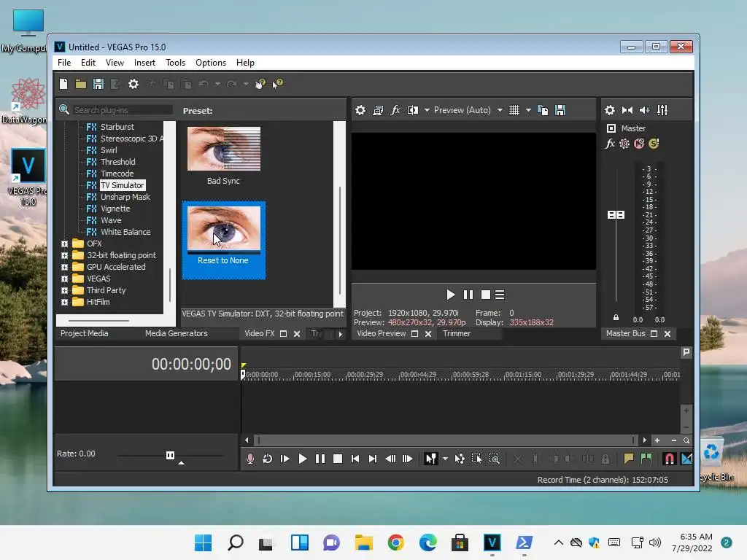Open Video Output FX in preview toolbar
This screenshot has height=560, width=747.
(x=395, y=111)
